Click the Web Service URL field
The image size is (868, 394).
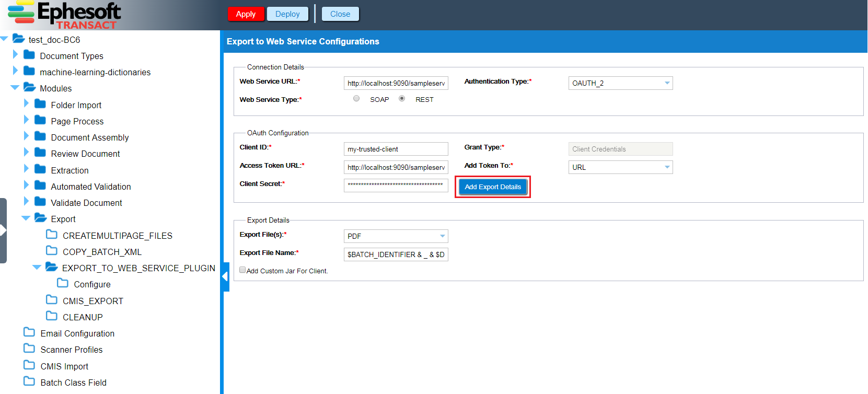396,83
